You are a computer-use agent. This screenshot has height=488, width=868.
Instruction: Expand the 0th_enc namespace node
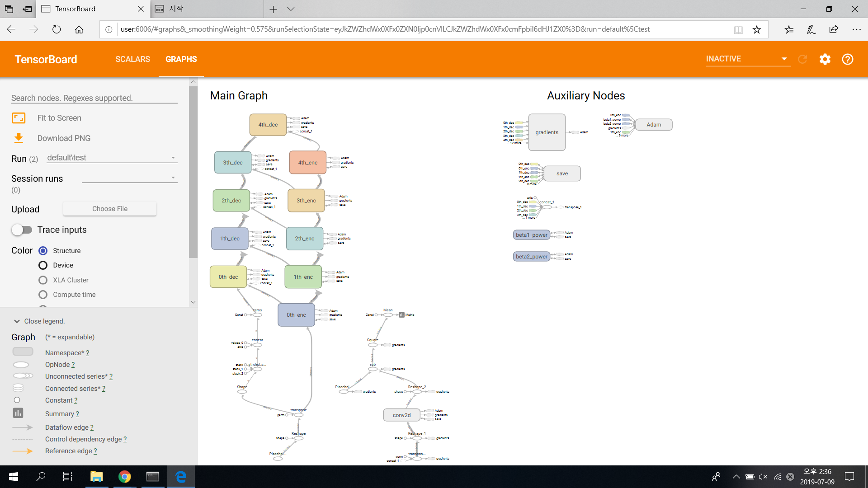coord(296,315)
